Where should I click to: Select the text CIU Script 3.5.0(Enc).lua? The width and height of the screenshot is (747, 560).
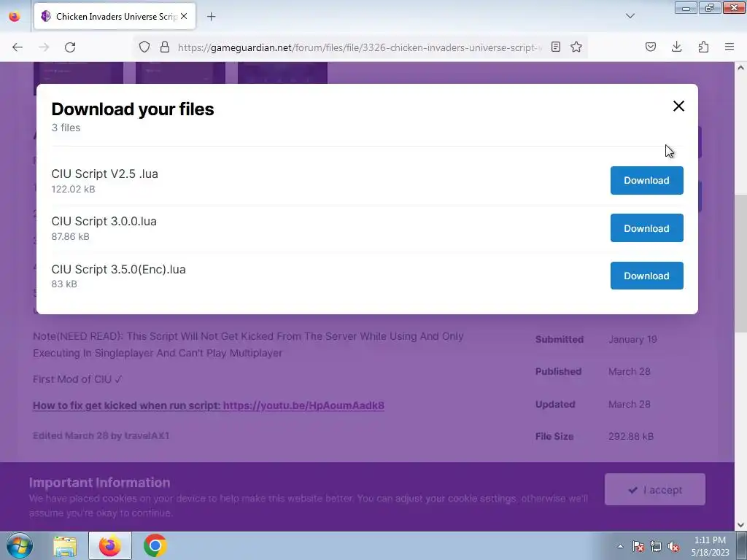click(119, 269)
